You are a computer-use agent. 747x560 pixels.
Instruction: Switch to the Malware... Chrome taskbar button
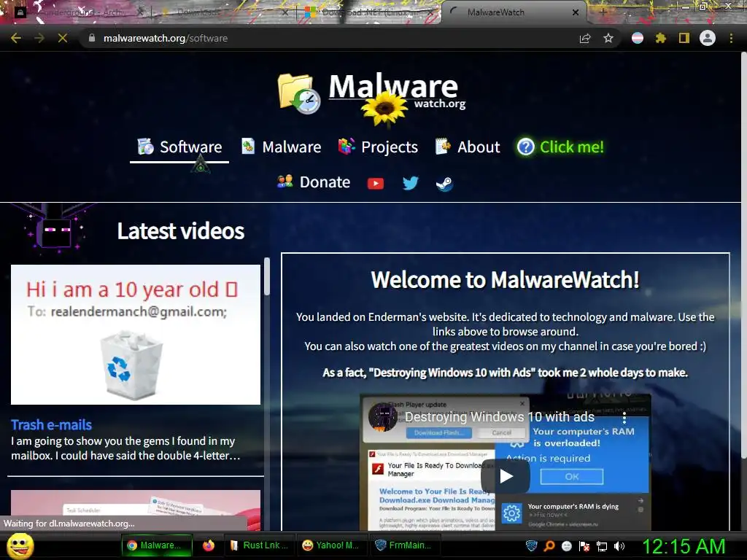pos(158,545)
